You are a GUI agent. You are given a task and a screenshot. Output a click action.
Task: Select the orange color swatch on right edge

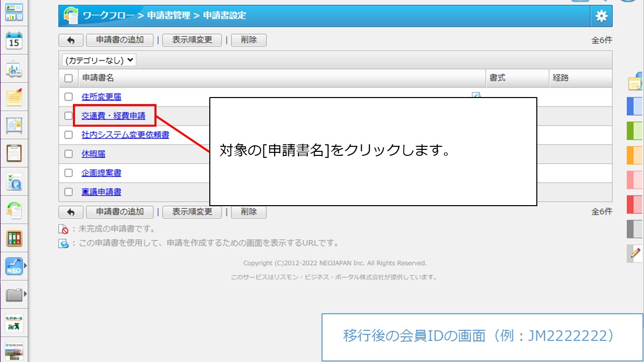point(635,155)
